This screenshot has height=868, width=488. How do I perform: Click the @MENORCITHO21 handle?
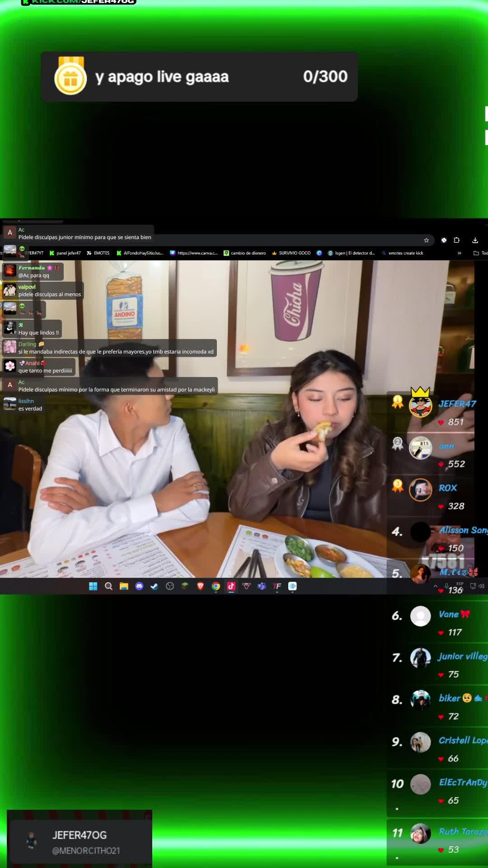[x=86, y=851]
